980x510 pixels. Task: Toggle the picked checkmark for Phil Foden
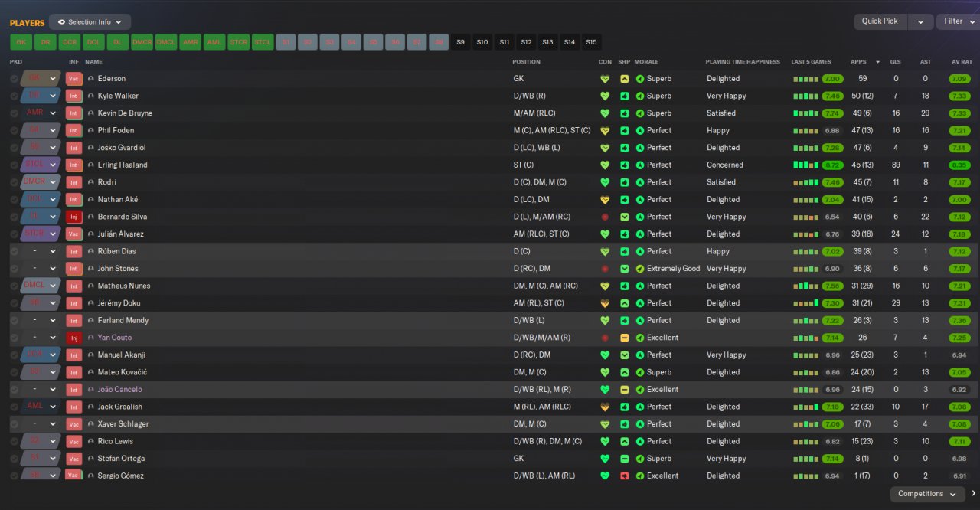[14, 131]
